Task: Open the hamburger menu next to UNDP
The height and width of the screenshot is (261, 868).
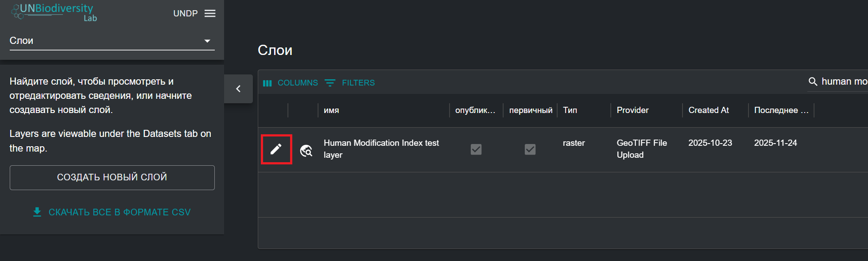Action: pyautogui.click(x=210, y=13)
